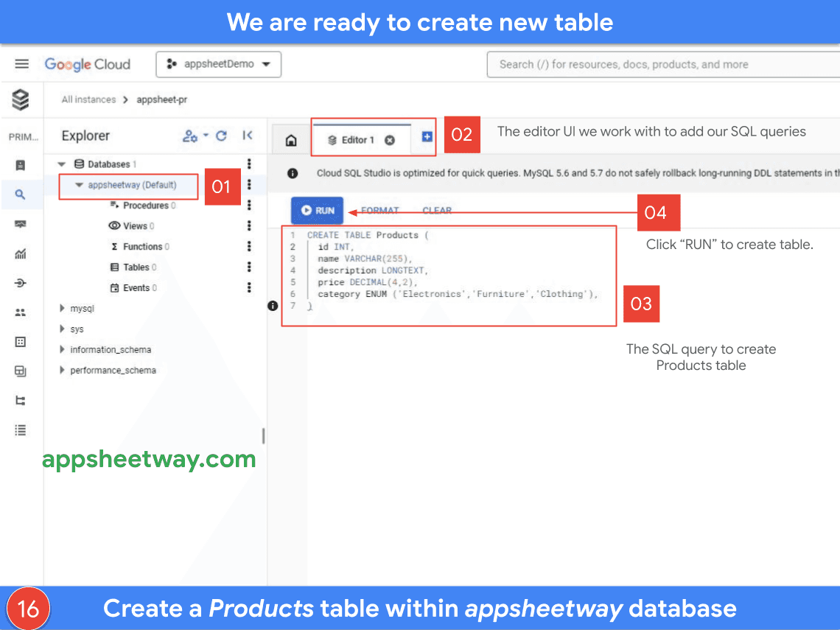Click the RUN button

pos(318,211)
